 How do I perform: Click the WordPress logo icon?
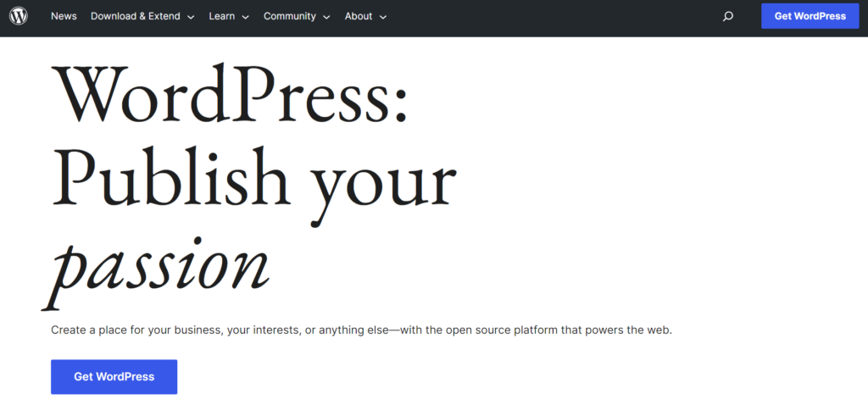coord(19,16)
